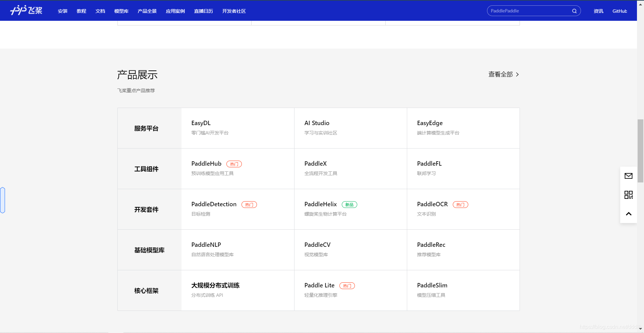Click the 新品 badge next to PaddleHelix

(x=350, y=205)
